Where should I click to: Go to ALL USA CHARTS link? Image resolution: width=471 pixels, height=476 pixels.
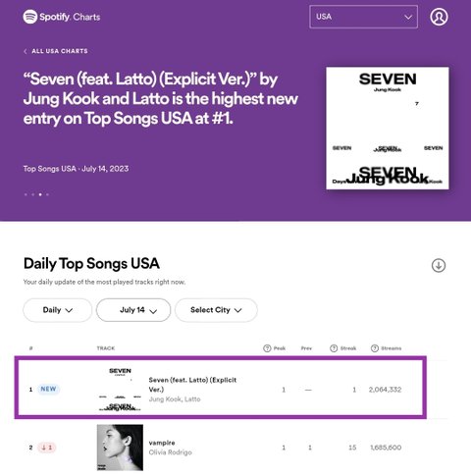(x=60, y=51)
